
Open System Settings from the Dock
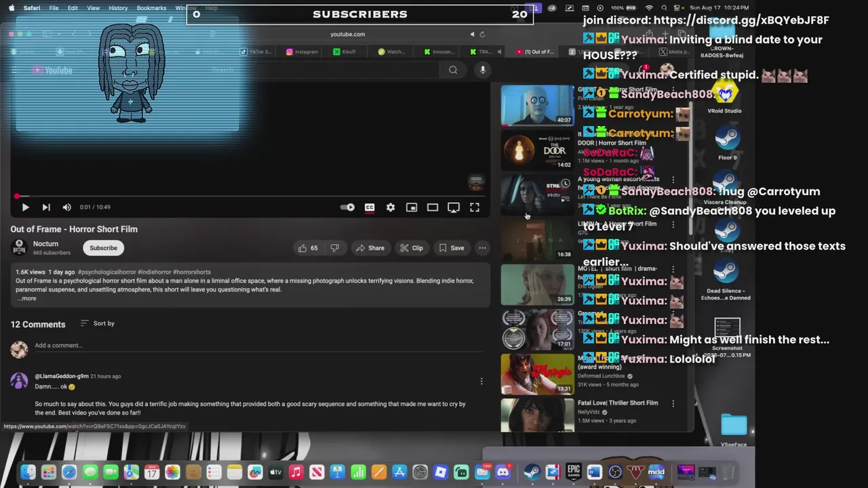[420, 472]
